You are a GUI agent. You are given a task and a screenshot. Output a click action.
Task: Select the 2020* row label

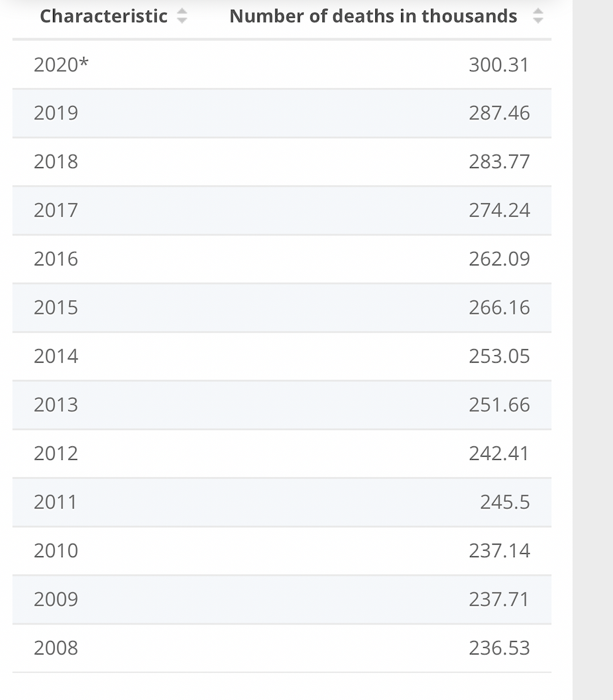click(61, 64)
